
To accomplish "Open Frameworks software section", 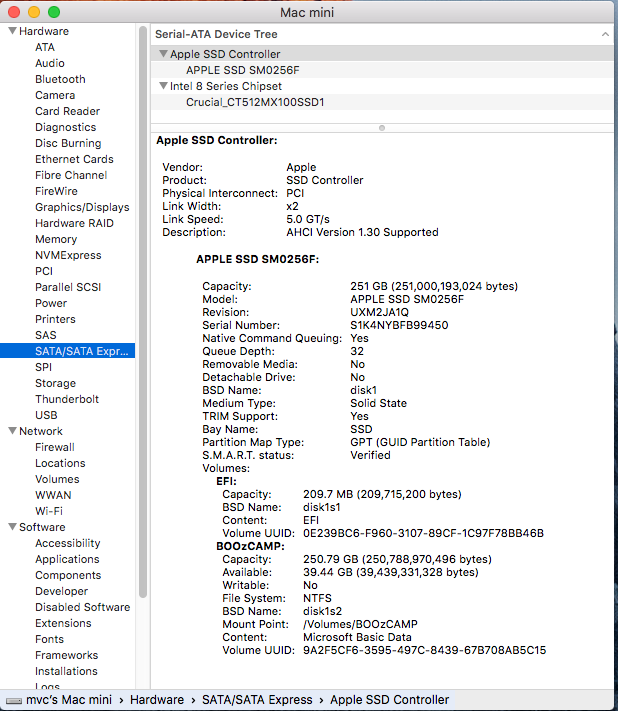I will point(67,655).
